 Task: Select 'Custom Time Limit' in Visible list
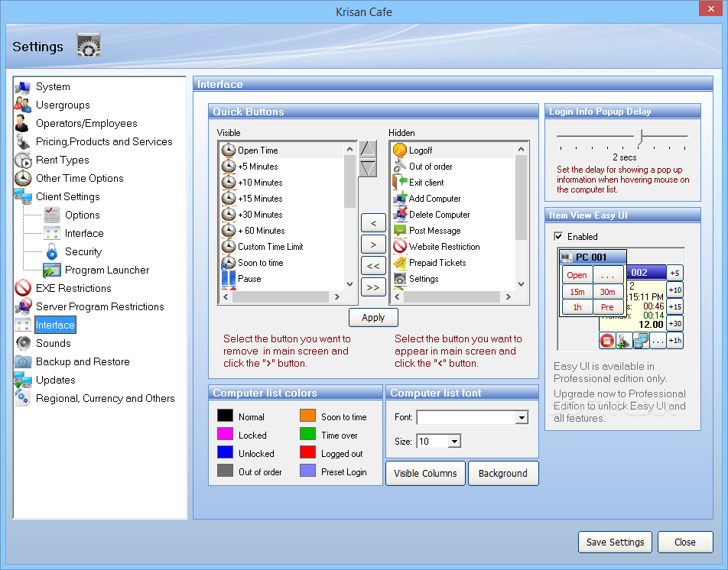pyautogui.click(x=270, y=247)
